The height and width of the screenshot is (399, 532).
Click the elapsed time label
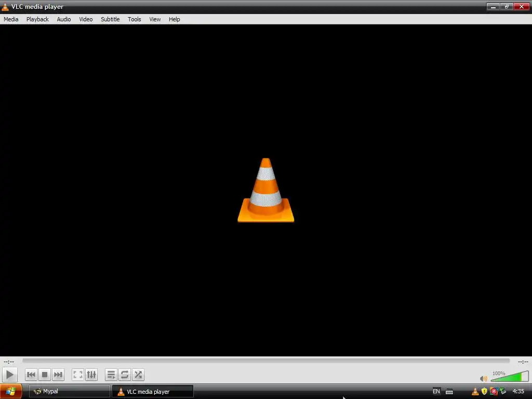9,362
